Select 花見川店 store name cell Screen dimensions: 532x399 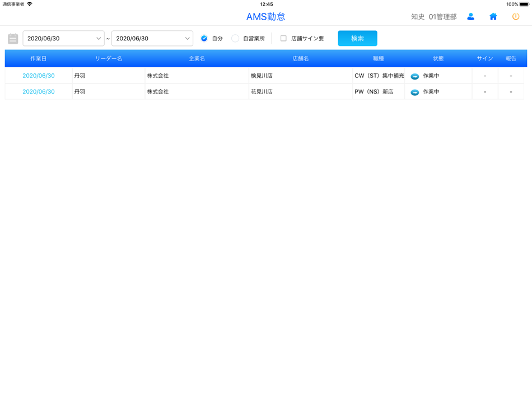point(301,92)
